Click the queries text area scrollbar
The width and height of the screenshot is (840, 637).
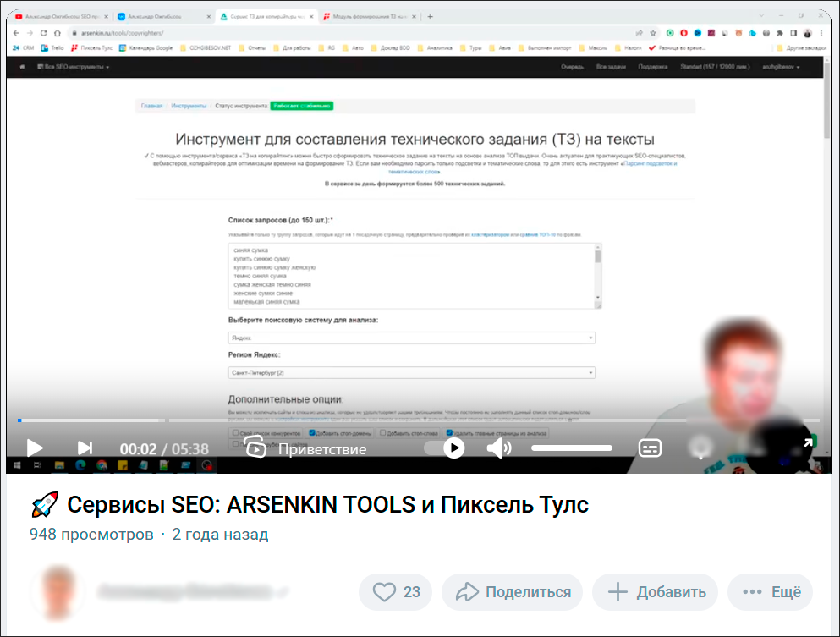(598, 274)
